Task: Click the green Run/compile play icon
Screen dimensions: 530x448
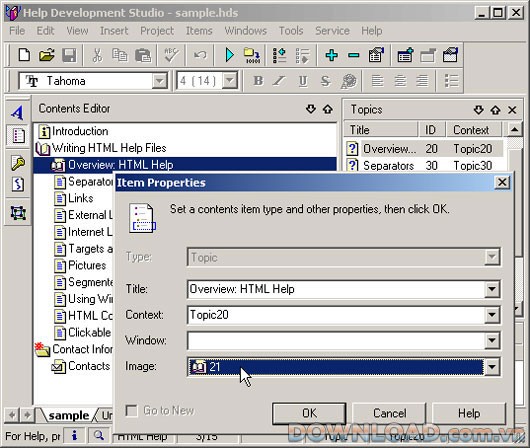Action: 230,55
